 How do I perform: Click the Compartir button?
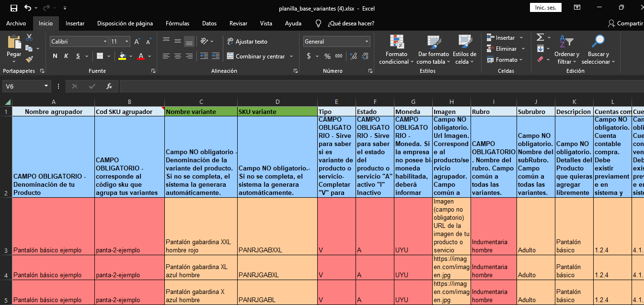point(625,23)
